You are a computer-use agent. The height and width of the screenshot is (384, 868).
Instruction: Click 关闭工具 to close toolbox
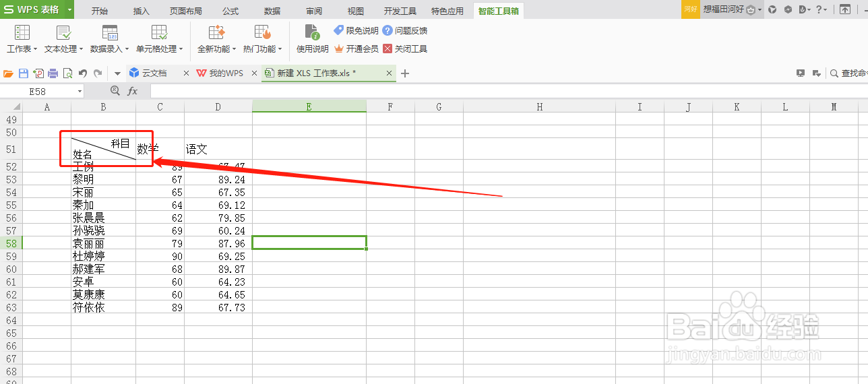pyautogui.click(x=405, y=49)
